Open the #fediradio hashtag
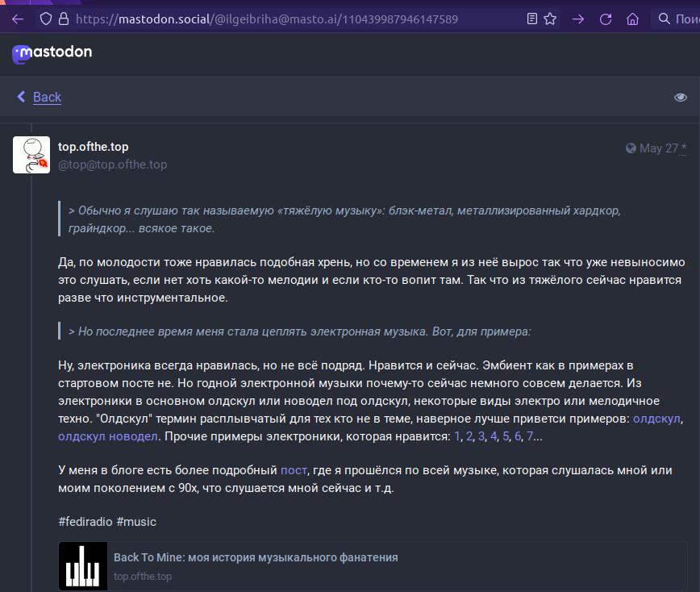The width and height of the screenshot is (700, 592). (x=85, y=522)
